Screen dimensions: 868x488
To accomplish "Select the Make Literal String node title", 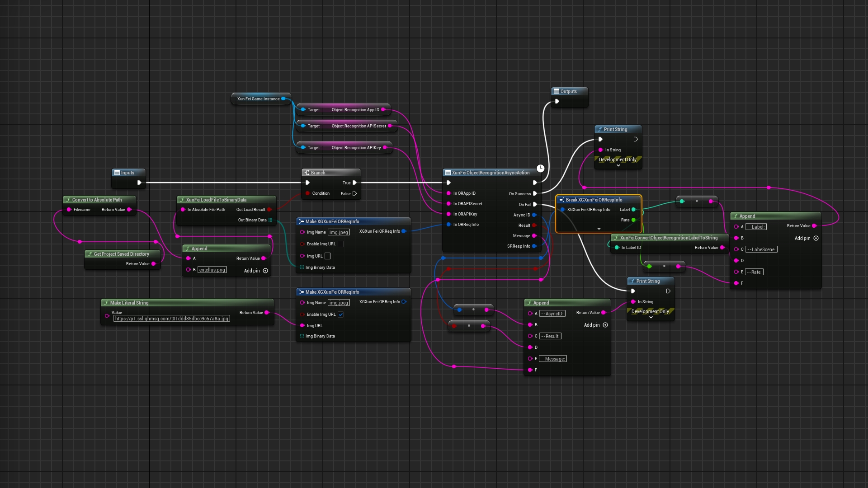I will (x=129, y=303).
